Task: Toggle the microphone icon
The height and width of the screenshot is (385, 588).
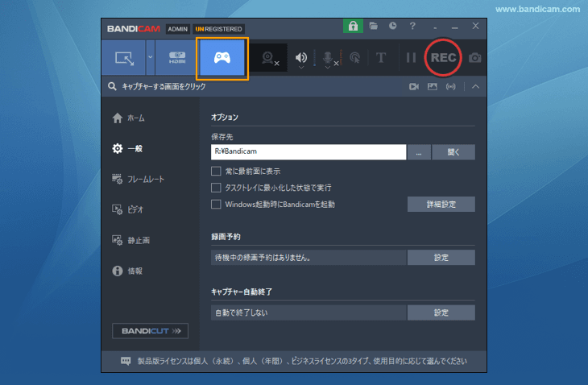Action: point(327,57)
